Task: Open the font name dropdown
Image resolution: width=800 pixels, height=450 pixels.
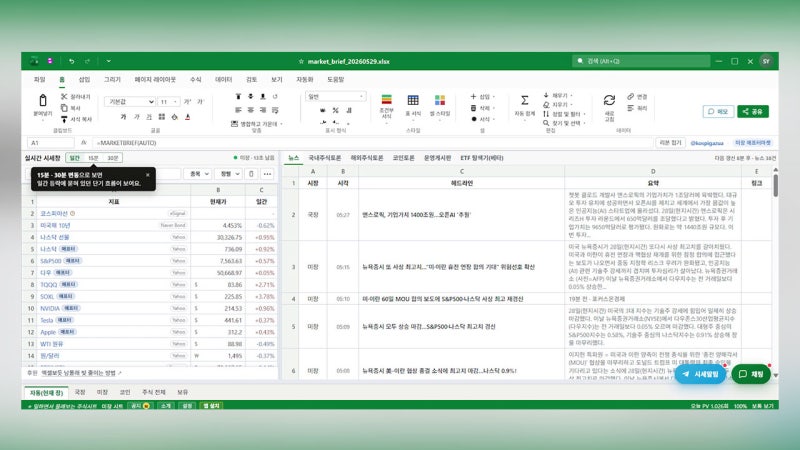Action: point(130,102)
